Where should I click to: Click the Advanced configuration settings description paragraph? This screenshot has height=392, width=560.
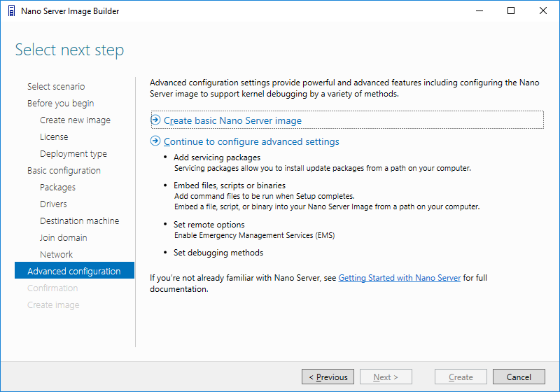(x=344, y=88)
